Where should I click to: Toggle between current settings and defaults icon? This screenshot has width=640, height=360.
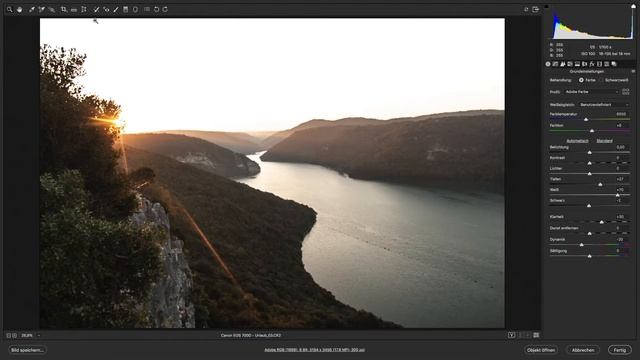point(536,335)
